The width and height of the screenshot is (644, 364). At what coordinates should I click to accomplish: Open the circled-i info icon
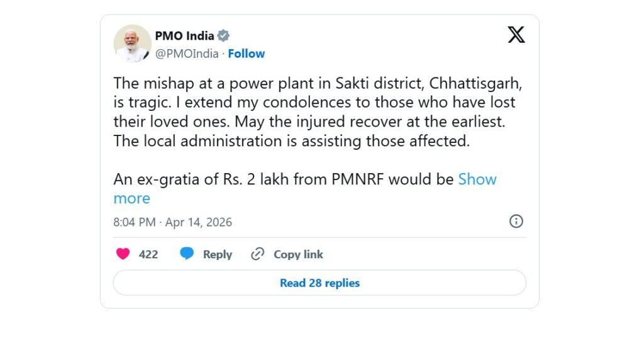point(516,222)
